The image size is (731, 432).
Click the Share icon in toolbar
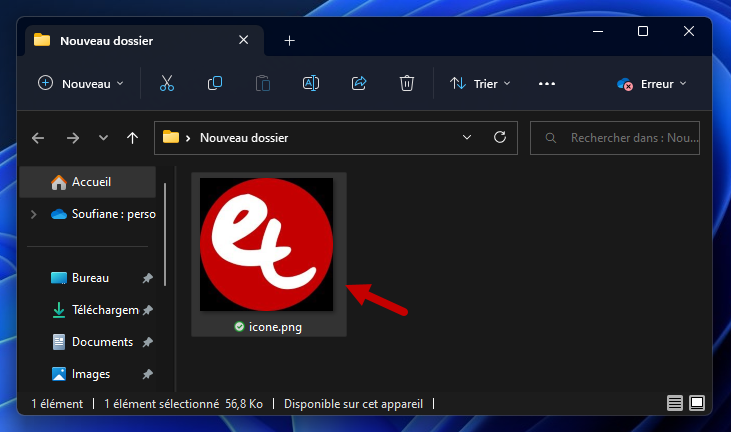(359, 83)
